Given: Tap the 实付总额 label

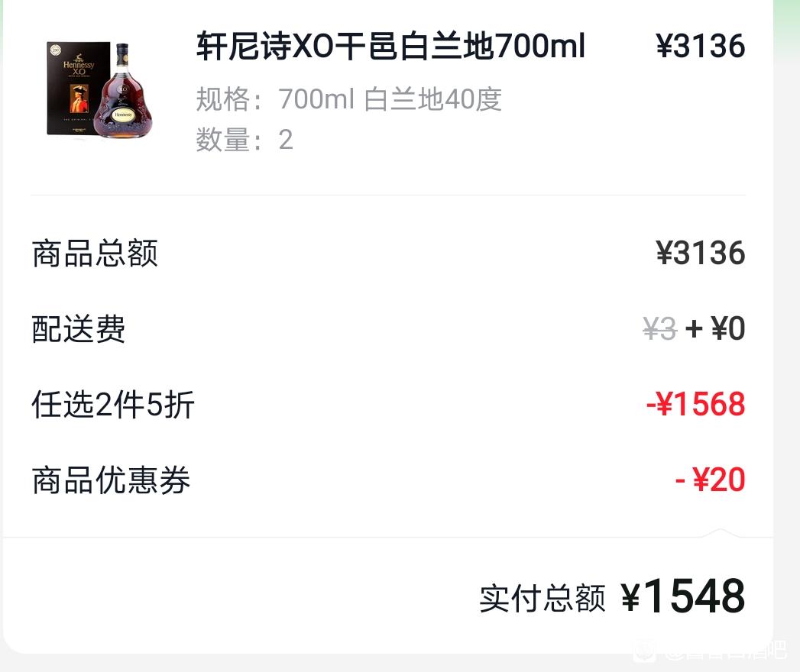Looking at the screenshot, I should point(543,598).
